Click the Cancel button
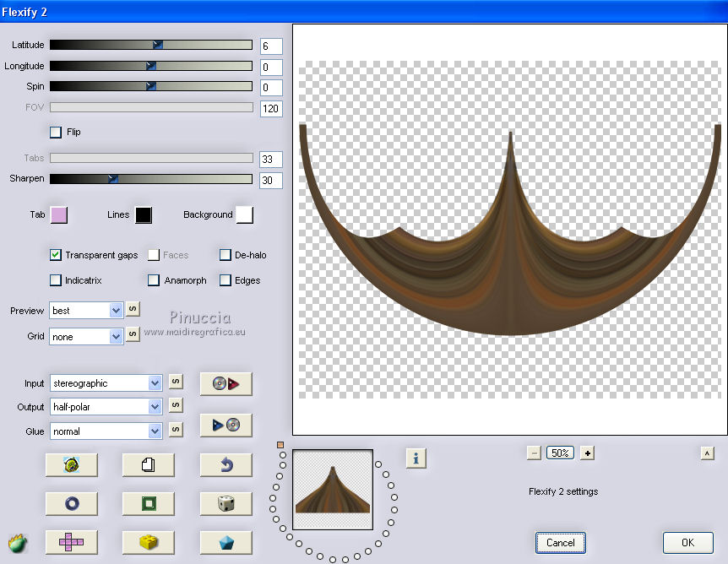The width and height of the screenshot is (728, 564). (x=561, y=543)
